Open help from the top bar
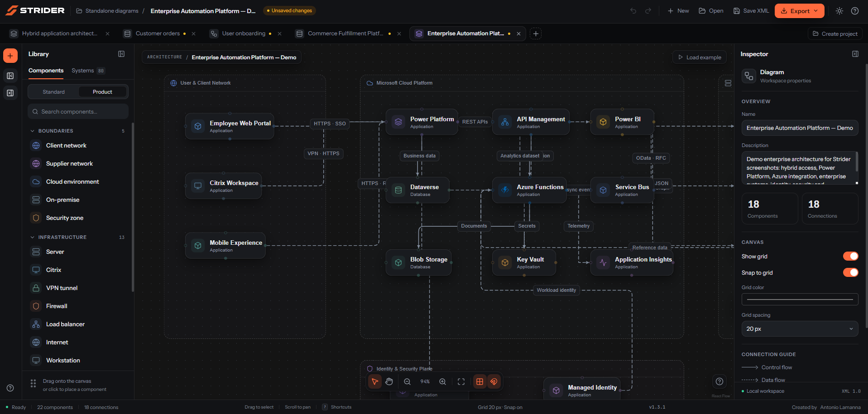Image resolution: width=868 pixels, height=414 pixels. (x=855, y=11)
